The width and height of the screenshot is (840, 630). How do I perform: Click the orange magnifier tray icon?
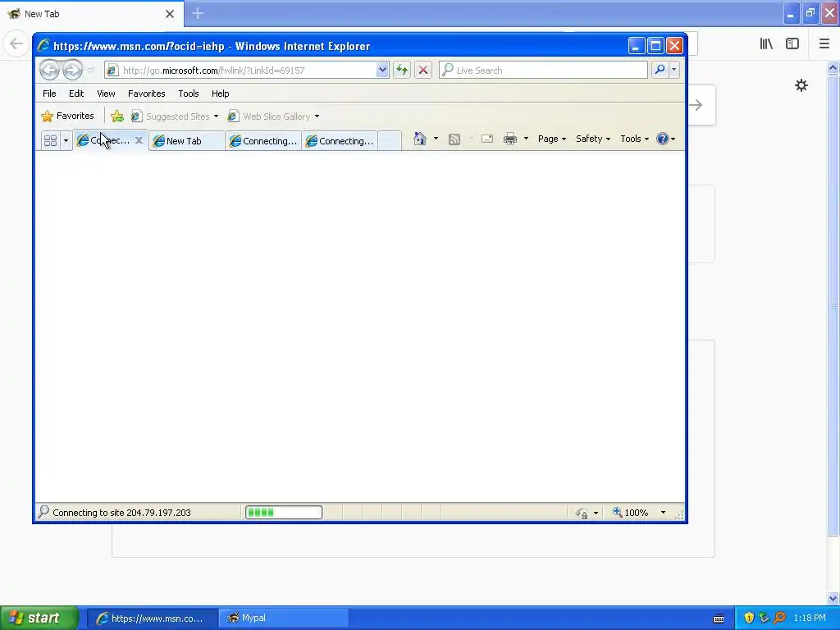[779, 619]
